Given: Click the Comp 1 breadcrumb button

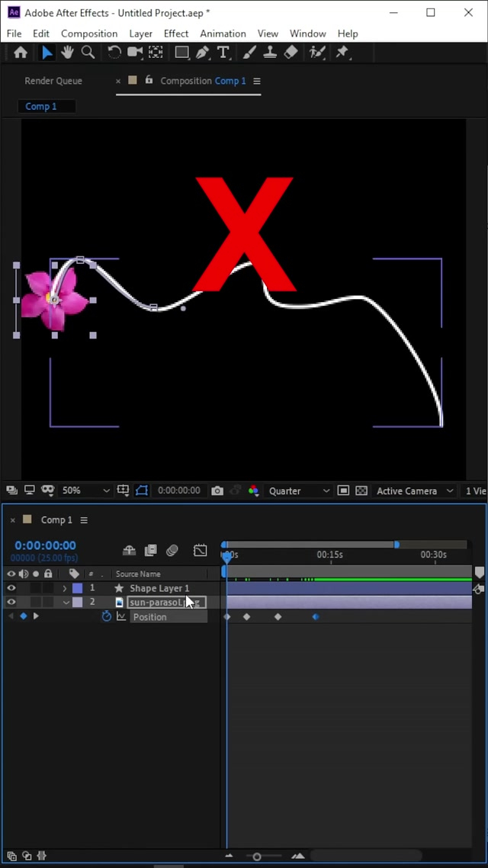Looking at the screenshot, I should point(41,107).
